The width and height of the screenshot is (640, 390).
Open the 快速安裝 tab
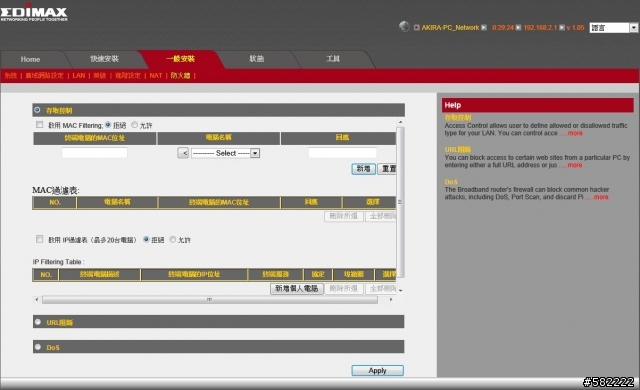tap(104, 59)
